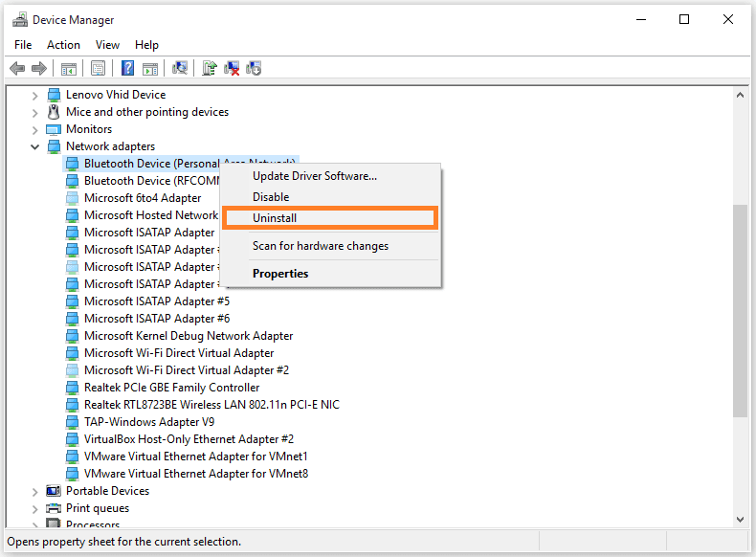Click the Lenovo Vhid Device label
The image size is (756, 557).
pyautogui.click(x=116, y=95)
